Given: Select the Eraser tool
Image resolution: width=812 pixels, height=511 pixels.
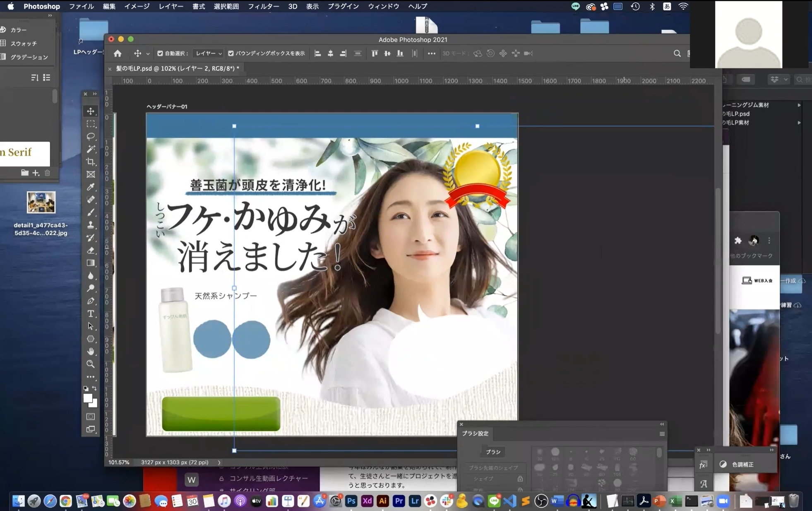Looking at the screenshot, I should (x=91, y=250).
